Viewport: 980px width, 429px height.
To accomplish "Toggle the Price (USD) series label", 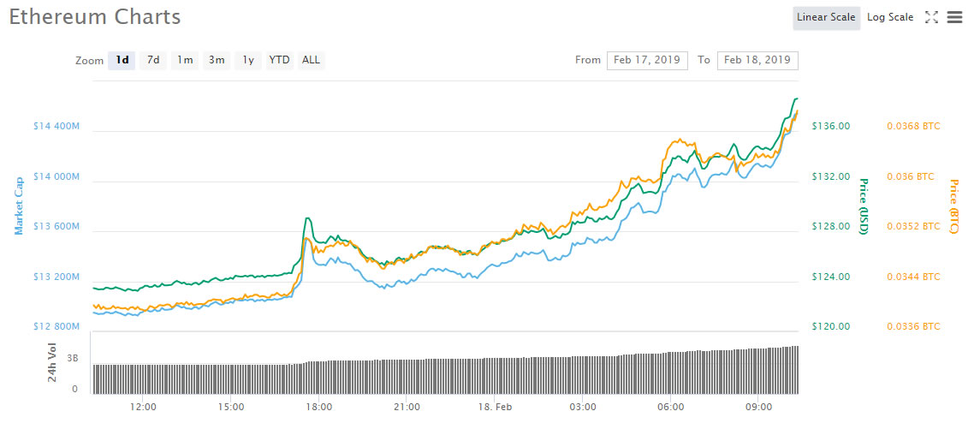I will (x=864, y=206).
